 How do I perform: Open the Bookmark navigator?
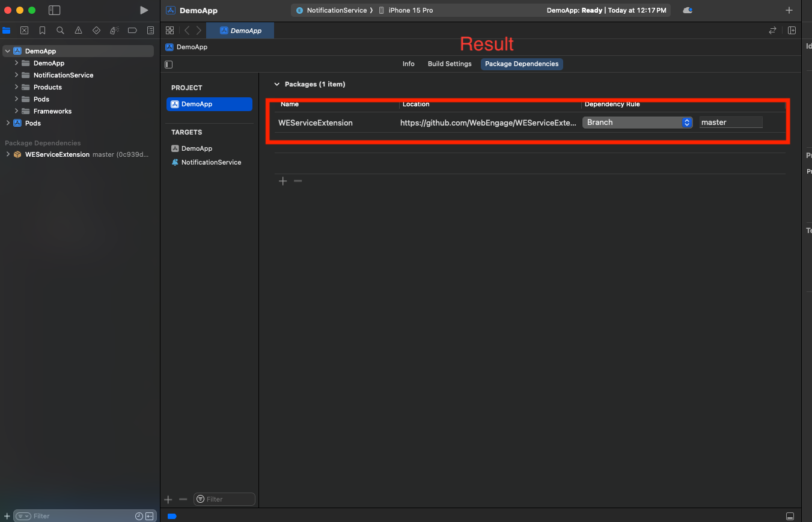42,30
